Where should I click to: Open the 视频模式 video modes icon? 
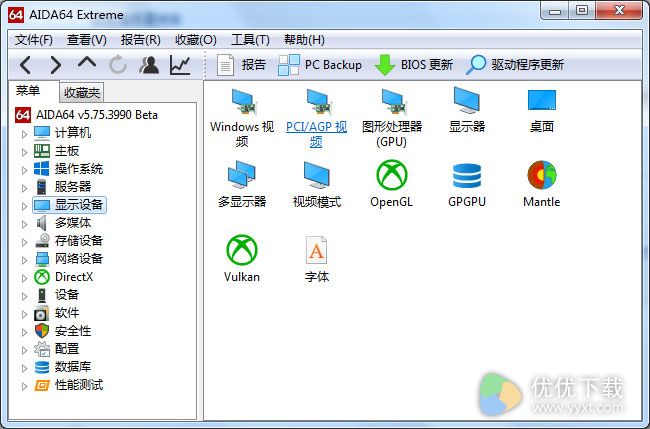click(317, 184)
